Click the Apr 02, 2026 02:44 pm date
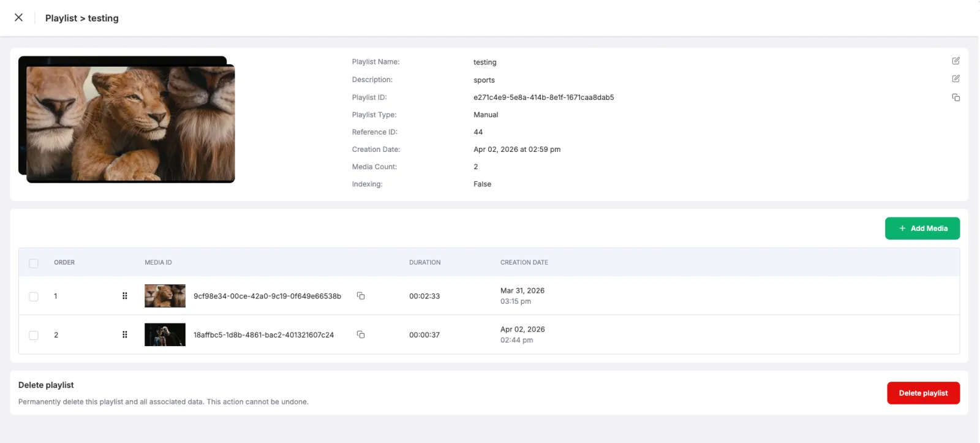Viewport: 980px width, 443px height. pyautogui.click(x=522, y=335)
